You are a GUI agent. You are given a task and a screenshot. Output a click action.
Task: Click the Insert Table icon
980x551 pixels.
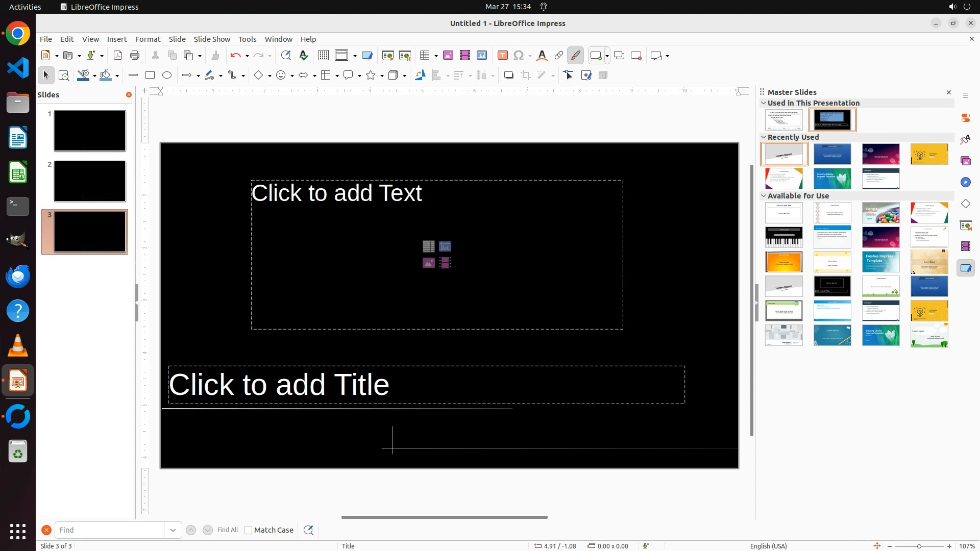(x=425, y=56)
